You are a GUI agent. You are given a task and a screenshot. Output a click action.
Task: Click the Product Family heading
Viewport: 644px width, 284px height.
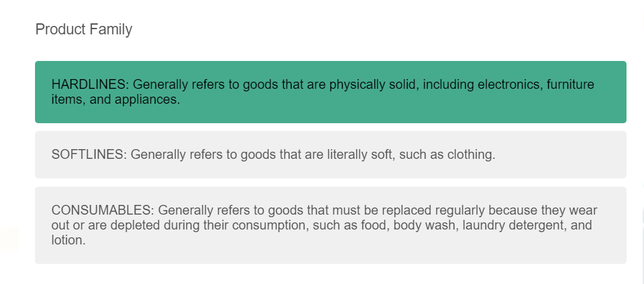click(84, 30)
